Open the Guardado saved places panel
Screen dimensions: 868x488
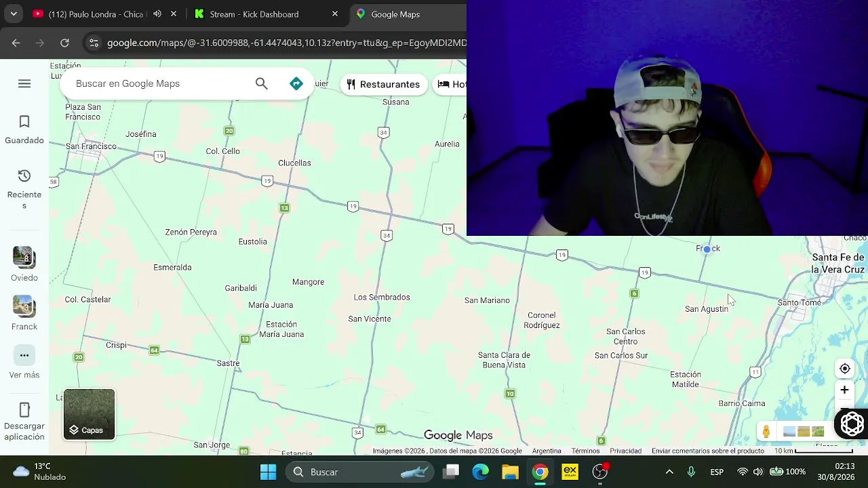pyautogui.click(x=24, y=129)
